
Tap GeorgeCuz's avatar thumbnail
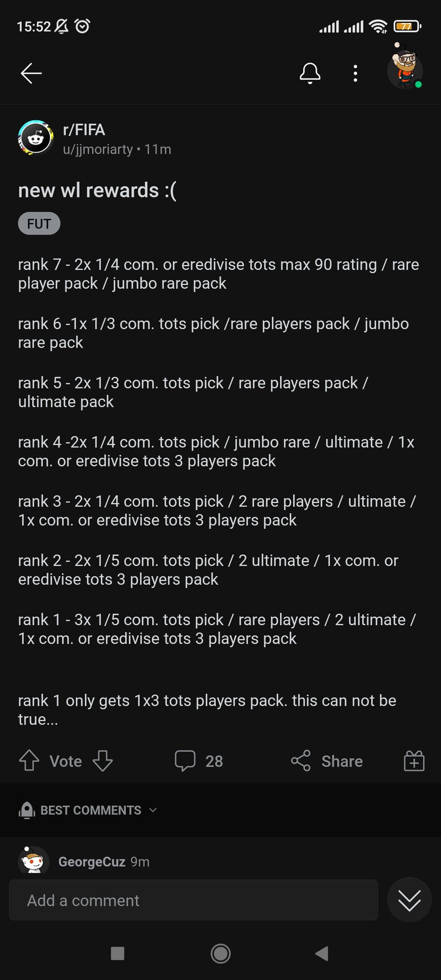(33, 860)
